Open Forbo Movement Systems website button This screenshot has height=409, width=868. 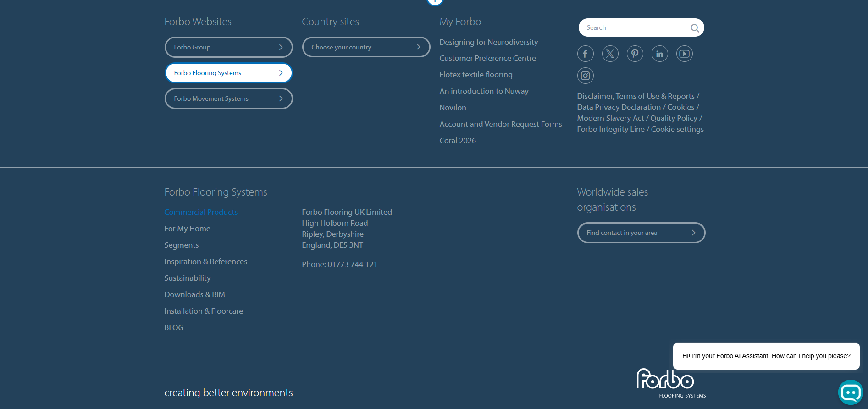(228, 98)
